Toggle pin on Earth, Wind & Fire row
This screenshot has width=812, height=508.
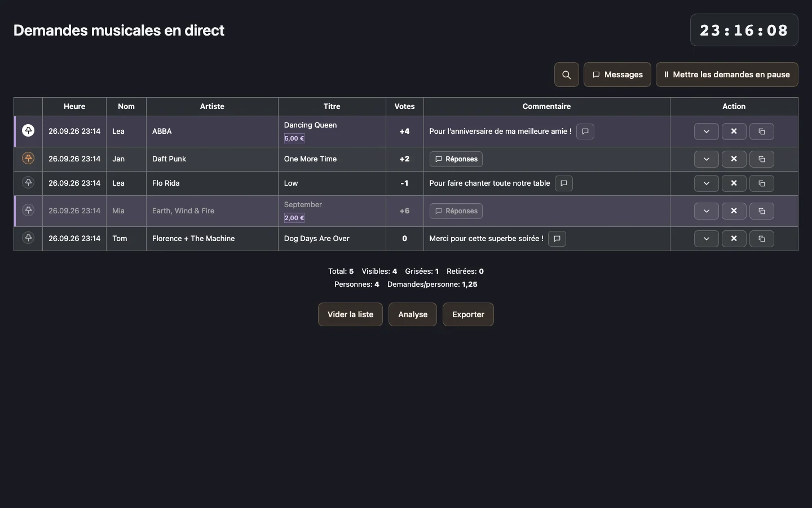click(x=28, y=210)
